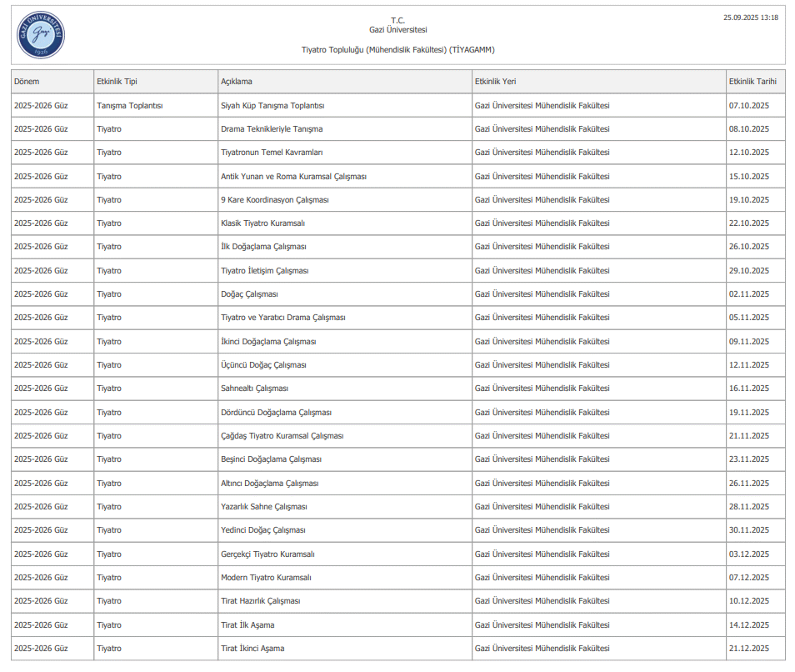Select the date 21.12.2025 in last row
The width and height of the screenshot is (795, 672).
pos(748,649)
